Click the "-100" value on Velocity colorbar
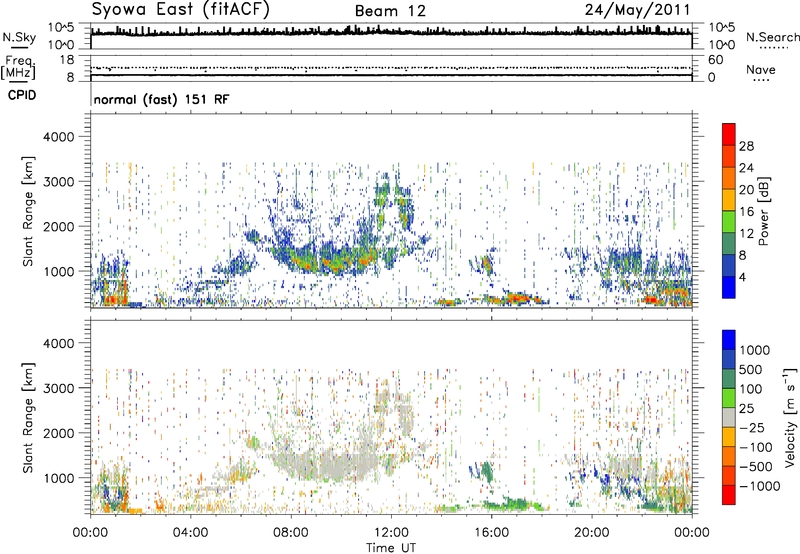Screen dimensions: 800x554 click(755, 447)
